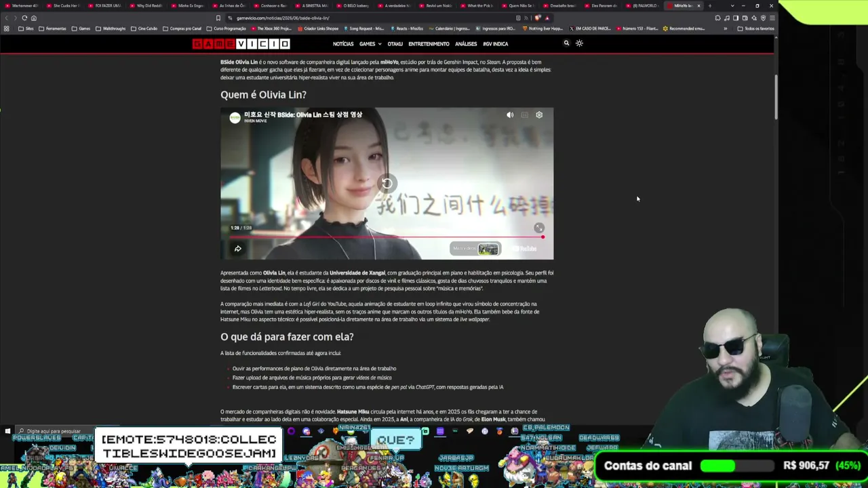Viewport: 868px width, 488px height.
Task: Open the 'Ferramentas' bookmarks folder
Action: pos(52,28)
